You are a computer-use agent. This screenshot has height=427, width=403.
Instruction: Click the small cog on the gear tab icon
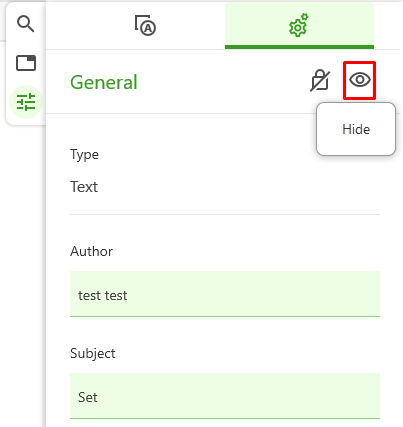(305, 17)
